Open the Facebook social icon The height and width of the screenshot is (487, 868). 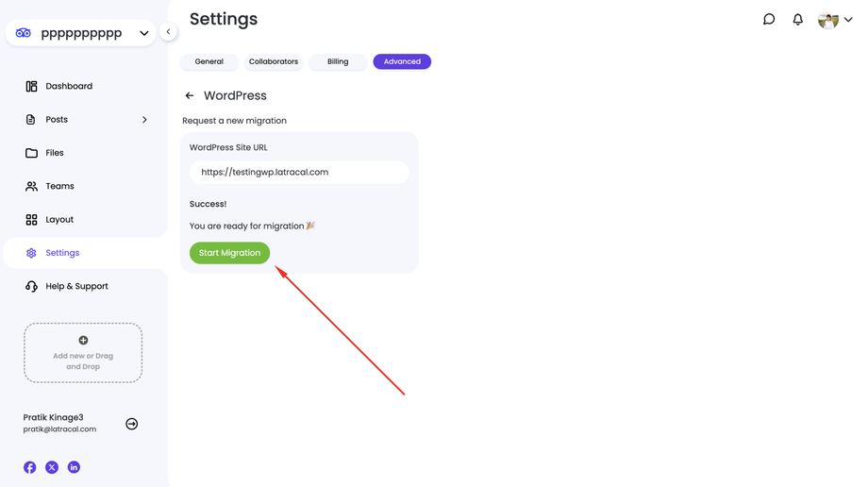click(x=30, y=467)
